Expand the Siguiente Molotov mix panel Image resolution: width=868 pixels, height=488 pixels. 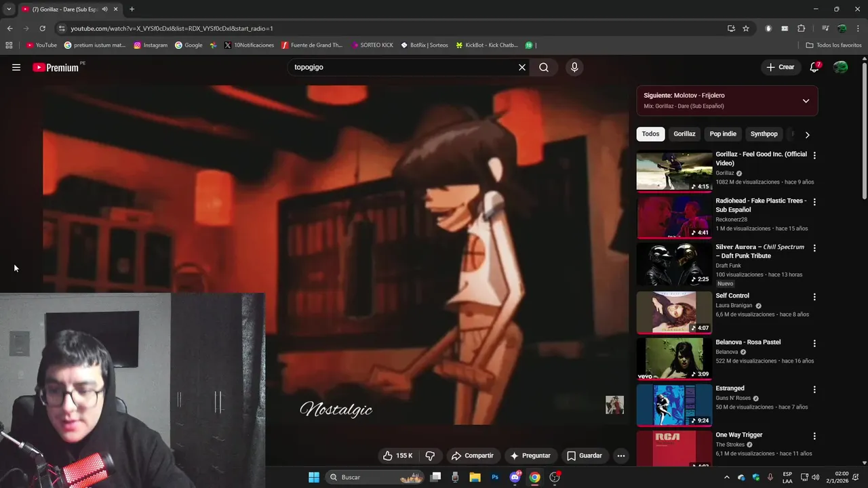click(x=806, y=101)
